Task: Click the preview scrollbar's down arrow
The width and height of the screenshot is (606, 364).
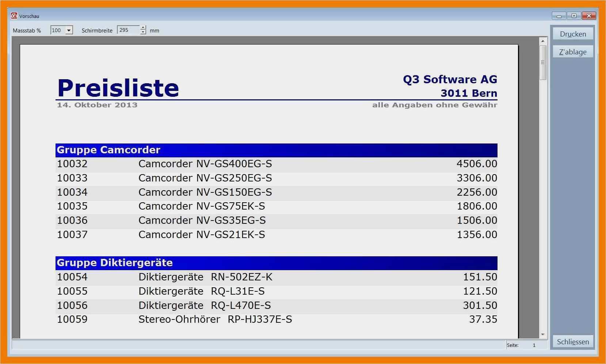Action: click(543, 334)
